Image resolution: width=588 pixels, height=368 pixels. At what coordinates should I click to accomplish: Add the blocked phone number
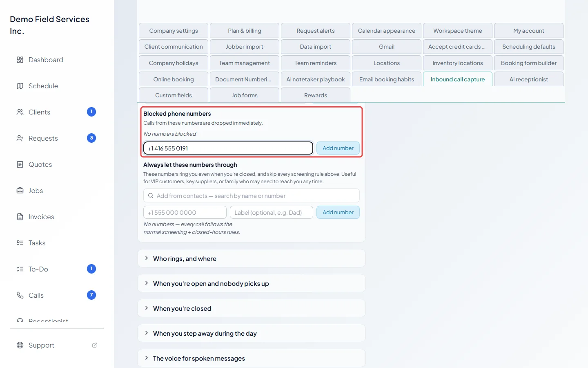click(x=338, y=148)
